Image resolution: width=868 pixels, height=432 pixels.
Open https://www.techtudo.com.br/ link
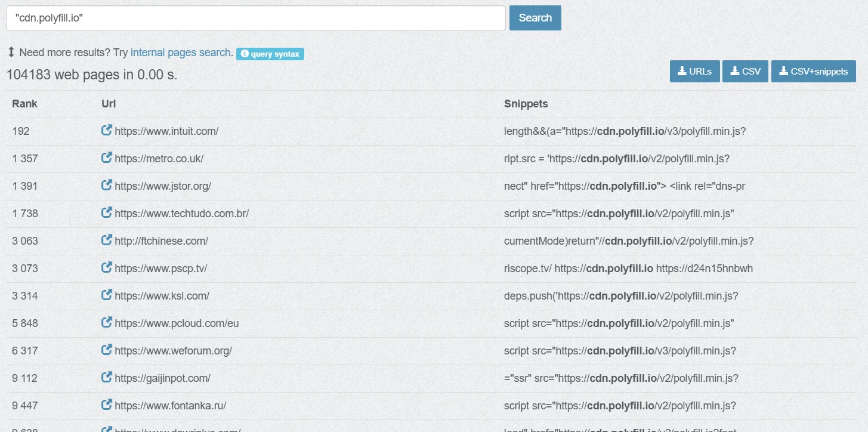pos(181,214)
